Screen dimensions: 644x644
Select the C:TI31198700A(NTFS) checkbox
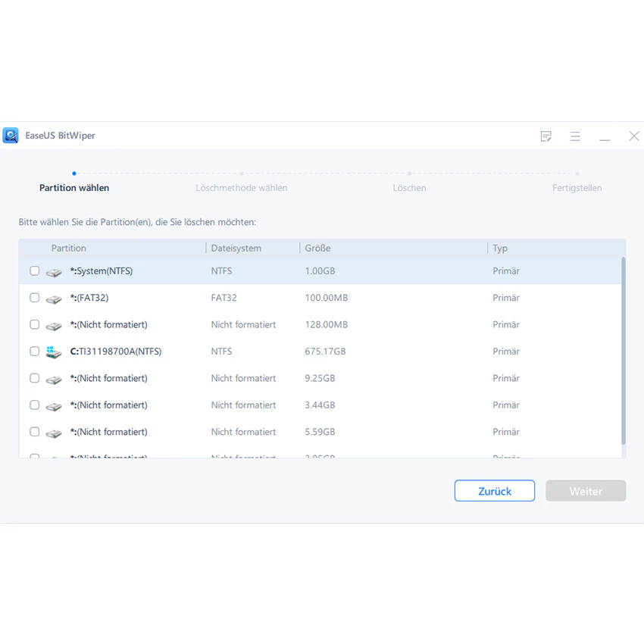click(x=35, y=352)
